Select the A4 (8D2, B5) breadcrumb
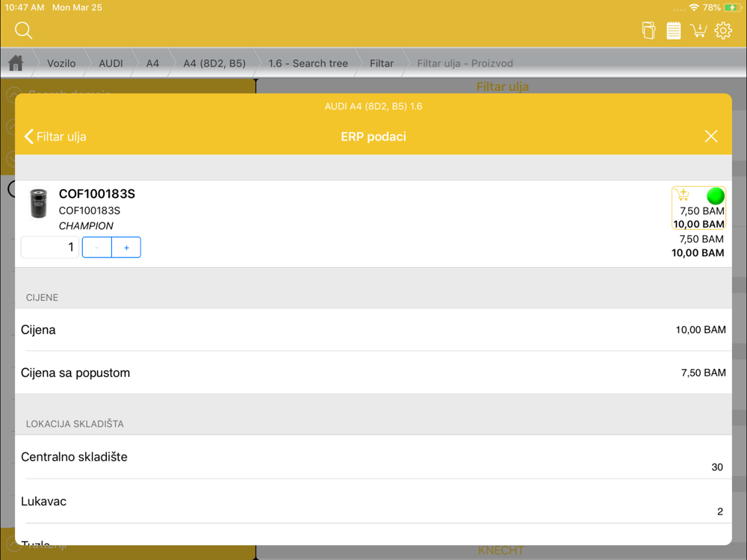The width and height of the screenshot is (747, 560). 214,63
